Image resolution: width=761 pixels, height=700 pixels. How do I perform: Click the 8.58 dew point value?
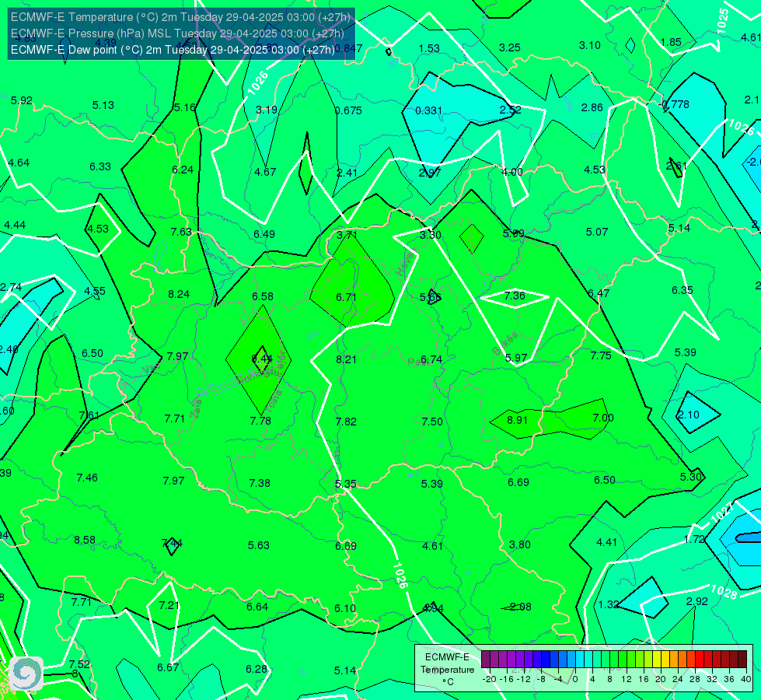85,541
